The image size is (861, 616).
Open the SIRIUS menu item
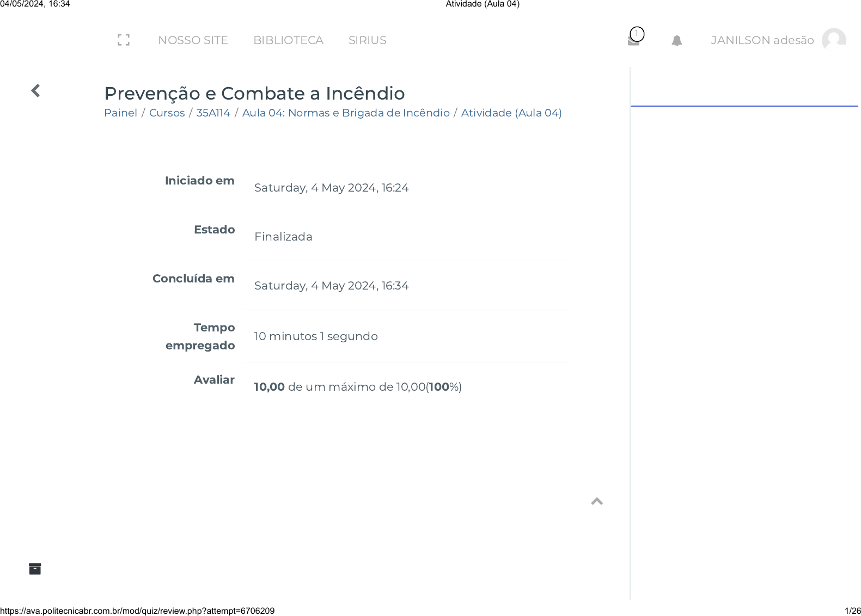pos(367,40)
